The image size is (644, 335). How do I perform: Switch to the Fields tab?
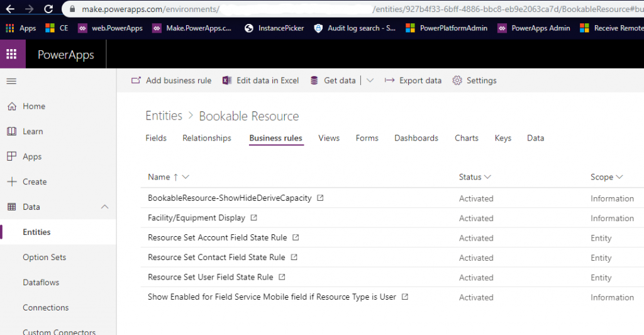(156, 138)
